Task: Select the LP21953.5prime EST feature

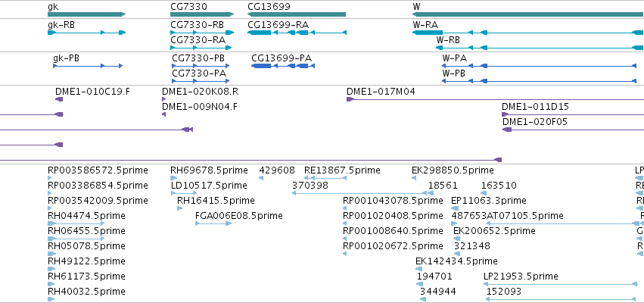Action: click(x=561, y=283)
